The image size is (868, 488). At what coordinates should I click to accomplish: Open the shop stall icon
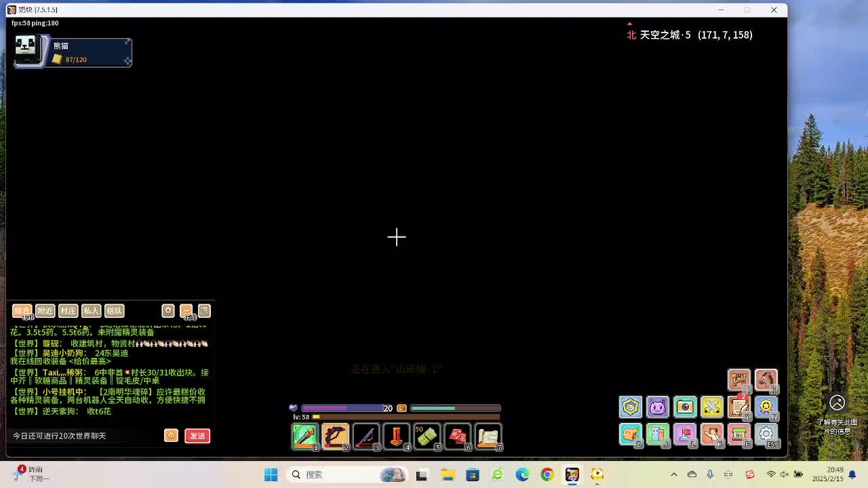738,434
